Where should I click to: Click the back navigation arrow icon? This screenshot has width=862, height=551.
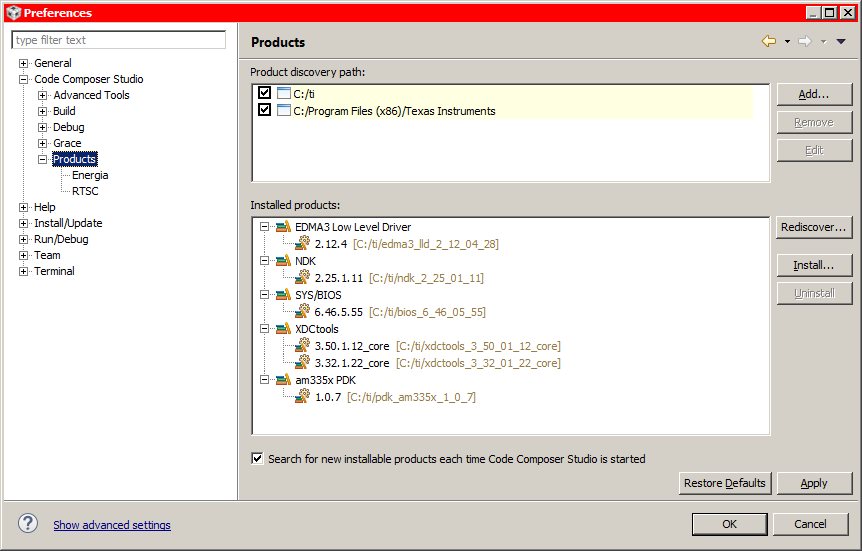(769, 41)
